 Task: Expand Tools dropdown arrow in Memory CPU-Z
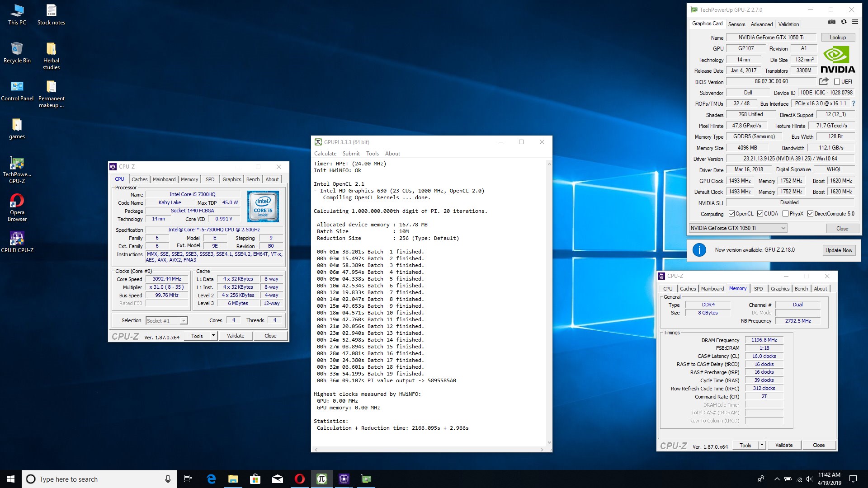pos(762,445)
